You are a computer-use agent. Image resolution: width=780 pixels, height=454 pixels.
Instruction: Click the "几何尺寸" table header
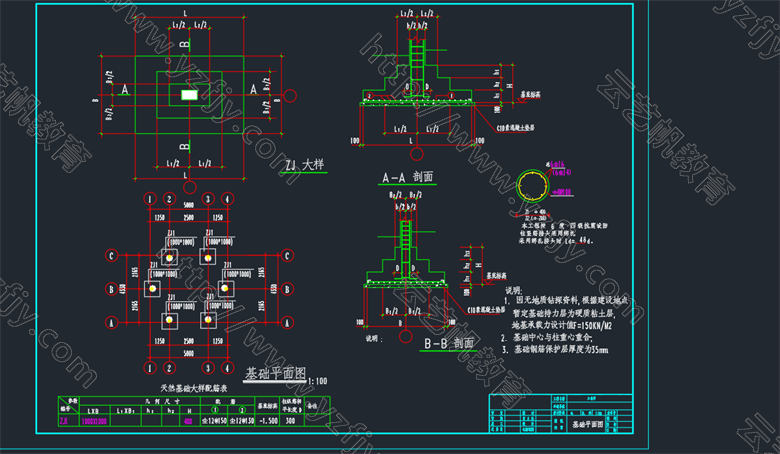pyautogui.click(x=162, y=401)
